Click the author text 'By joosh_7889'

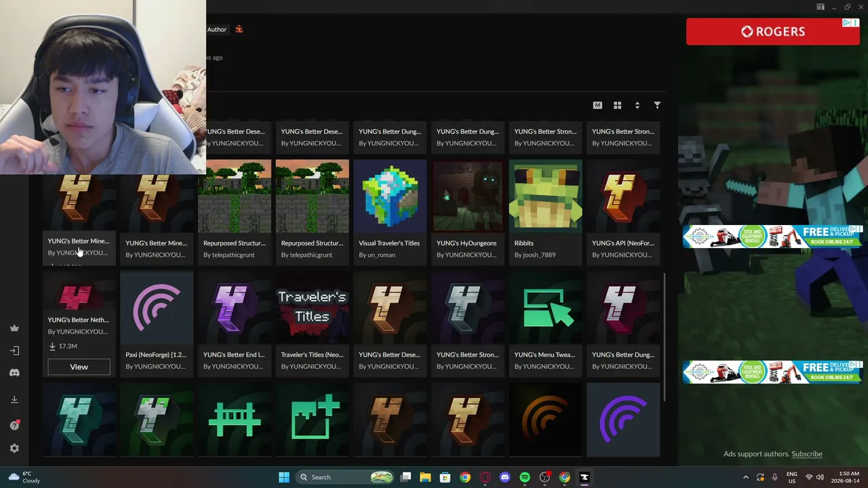pos(535,255)
